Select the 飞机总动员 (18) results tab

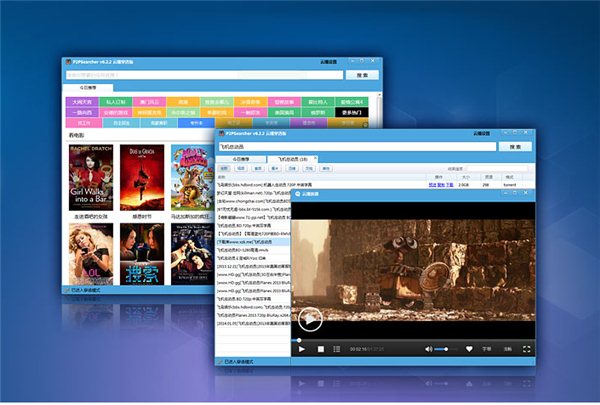coord(292,159)
